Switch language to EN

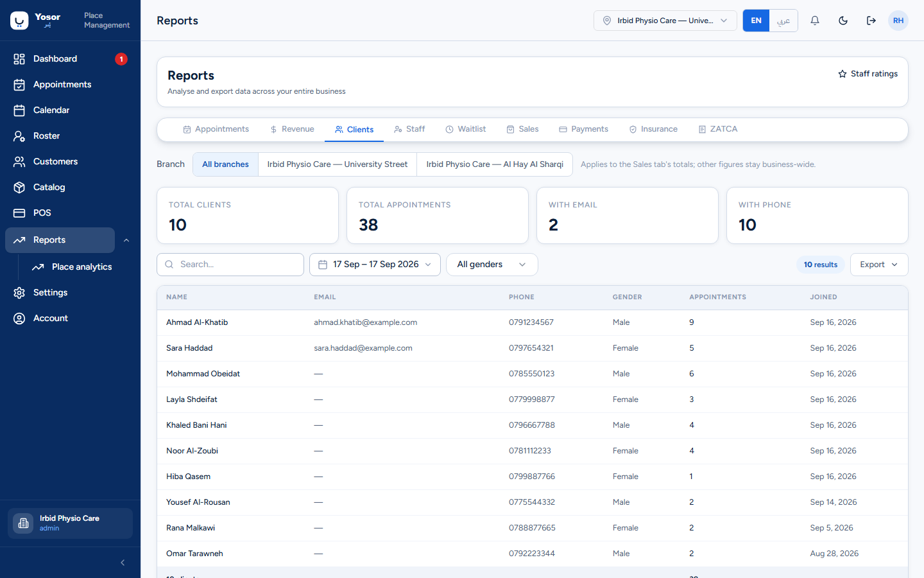(x=756, y=21)
